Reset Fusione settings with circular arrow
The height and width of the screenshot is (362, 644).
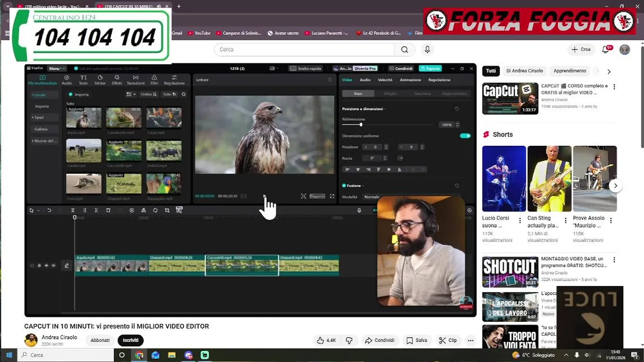click(457, 186)
